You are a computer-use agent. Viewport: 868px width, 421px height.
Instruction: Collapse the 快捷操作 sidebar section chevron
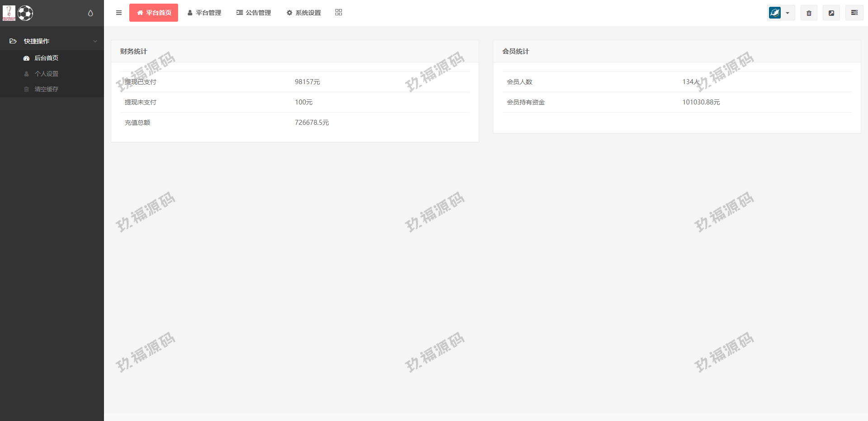pyautogui.click(x=95, y=41)
